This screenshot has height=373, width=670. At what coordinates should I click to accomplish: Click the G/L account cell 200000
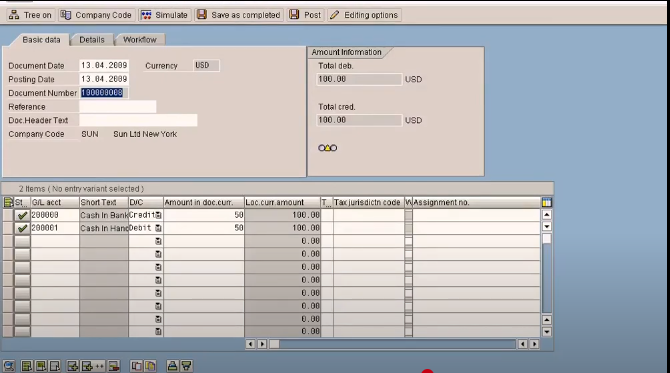[55, 215]
